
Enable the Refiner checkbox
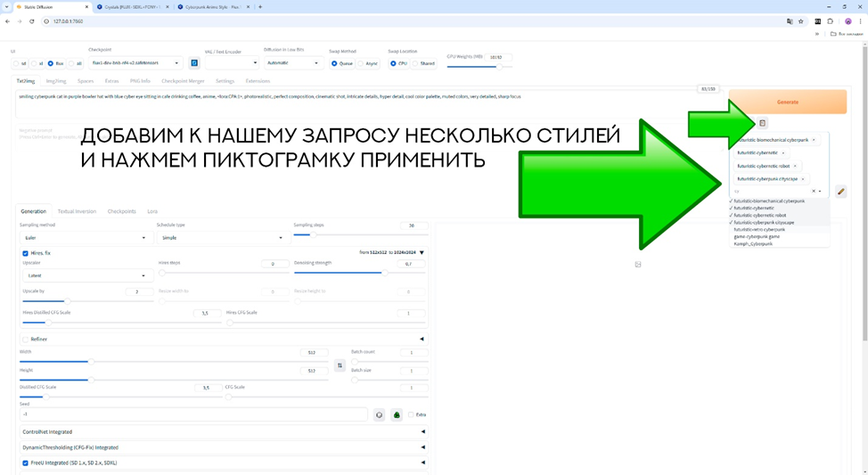[26, 339]
